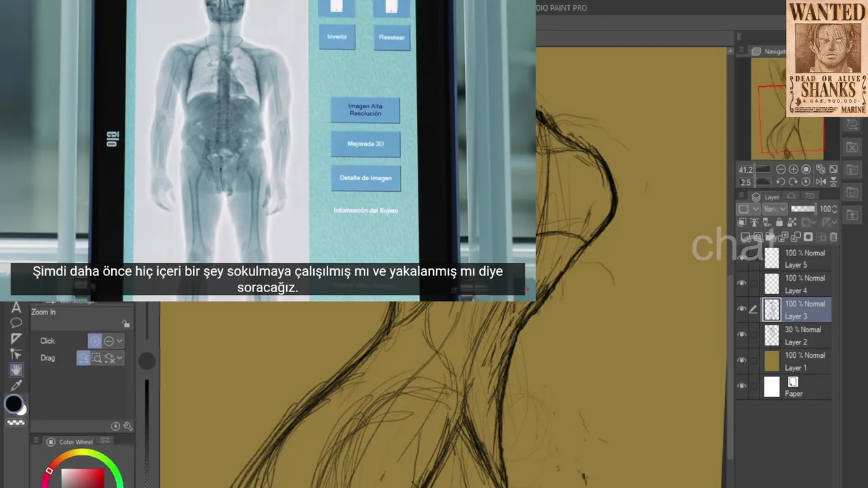This screenshot has height=488, width=868.
Task: Open the color slider tab beside Color Wheel
Action: tap(104, 441)
